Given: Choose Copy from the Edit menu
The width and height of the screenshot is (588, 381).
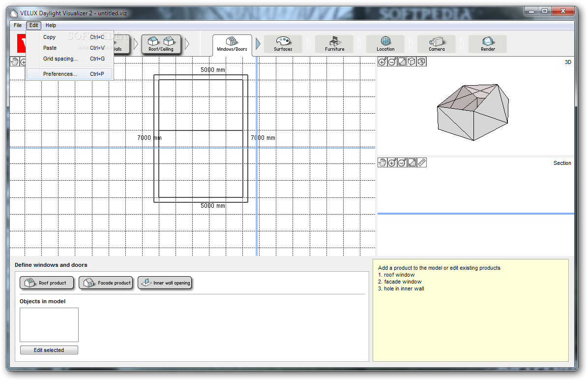Looking at the screenshot, I should 70,37.
